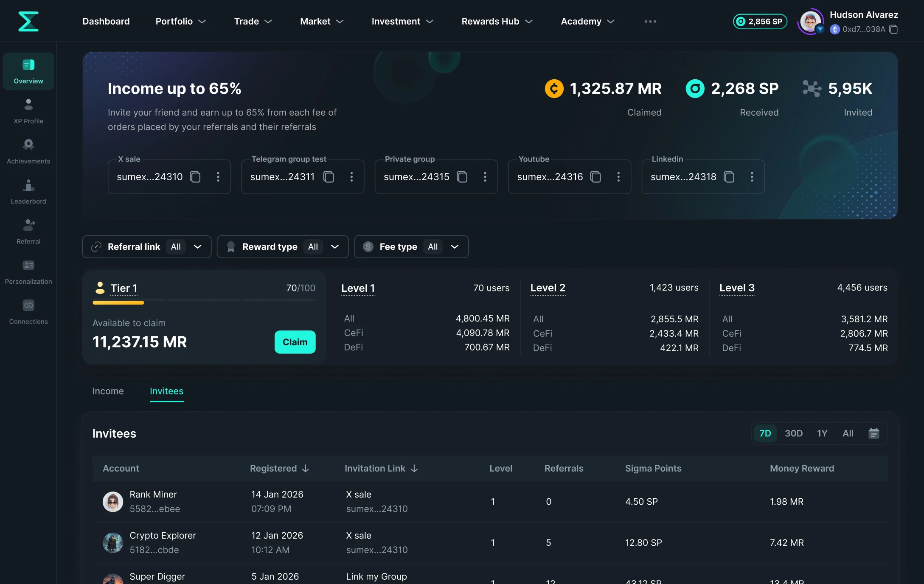Image resolution: width=924 pixels, height=584 pixels.
Task: Open Level 2 referral details
Action: click(x=548, y=288)
